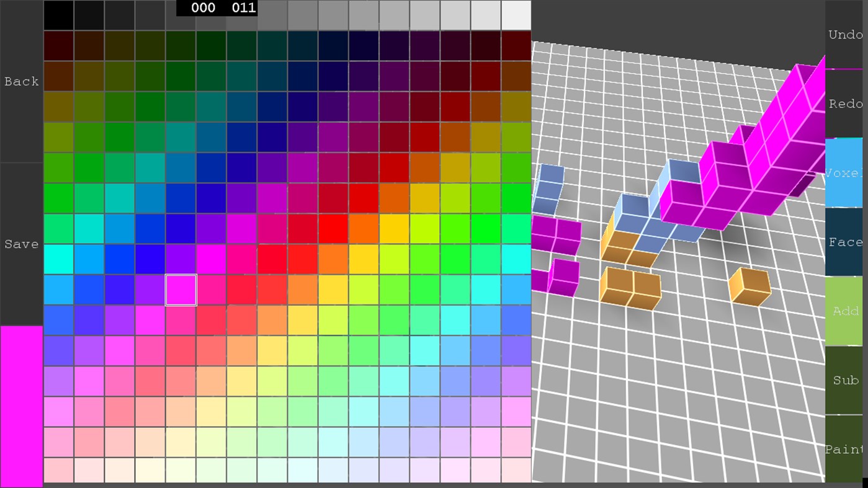Select the bottom-left corner pale pink swatch

coord(58,470)
